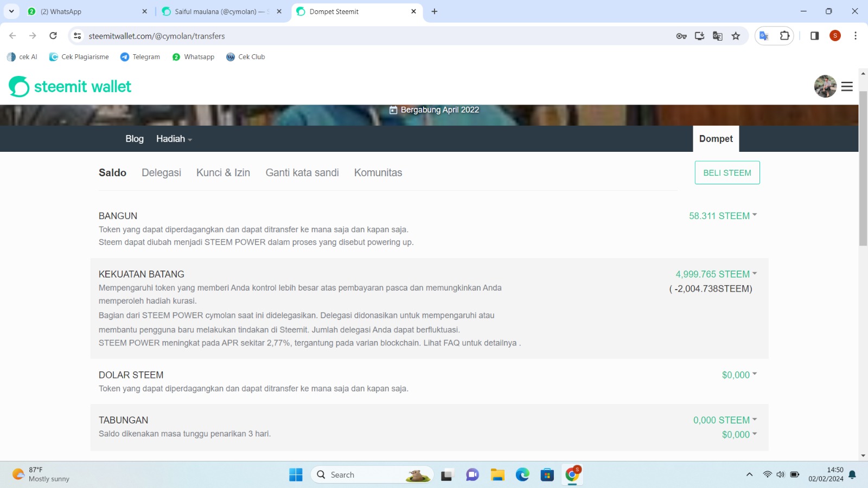Open Chrome three-dot menu
Image resolution: width=868 pixels, height=488 pixels.
point(856,36)
